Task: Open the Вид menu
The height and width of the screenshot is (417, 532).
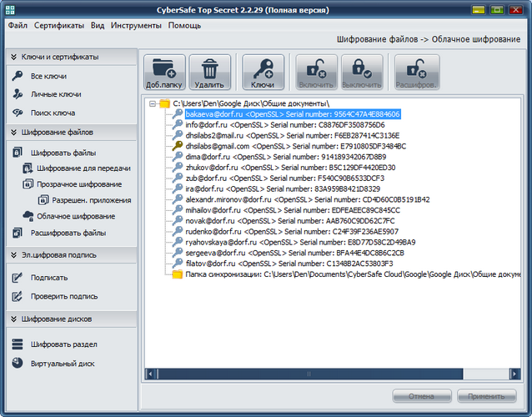Action: point(98,26)
